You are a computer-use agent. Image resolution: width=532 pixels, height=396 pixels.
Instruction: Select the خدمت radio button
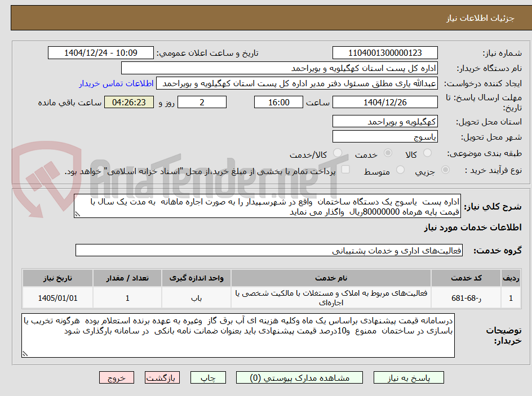388,153
